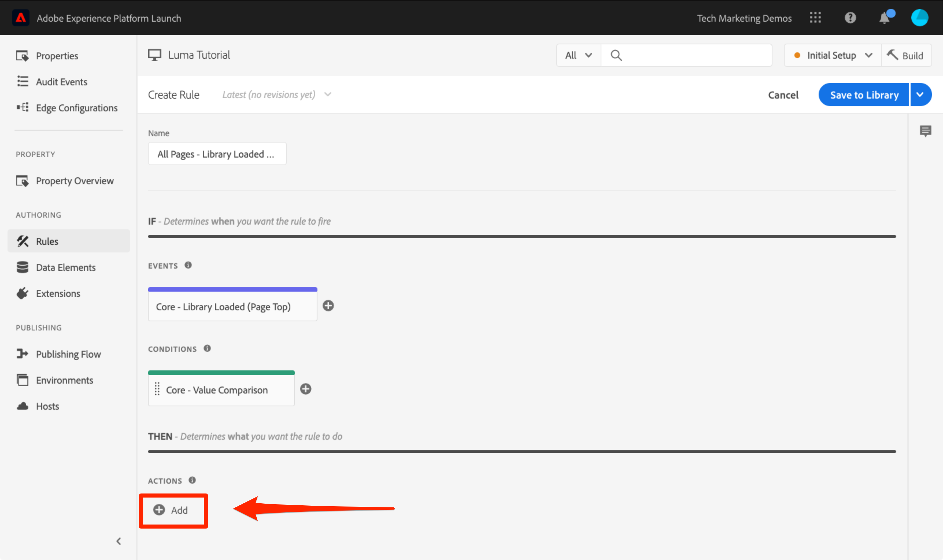Click the Actions info icon
The height and width of the screenshot is (560, 943).
(x=192, y=480)
